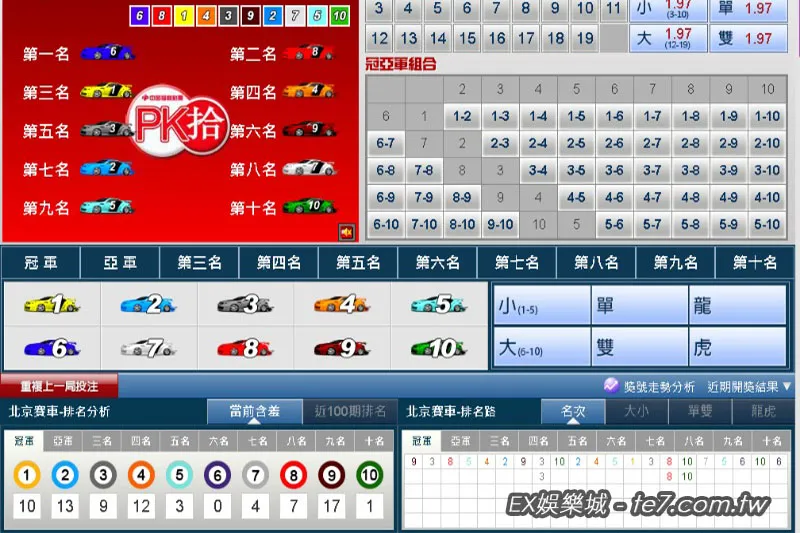The height and width of the screenshot is (533, 800).
Task: Open the 單雙 ranking tab
Action: [699, 411]
